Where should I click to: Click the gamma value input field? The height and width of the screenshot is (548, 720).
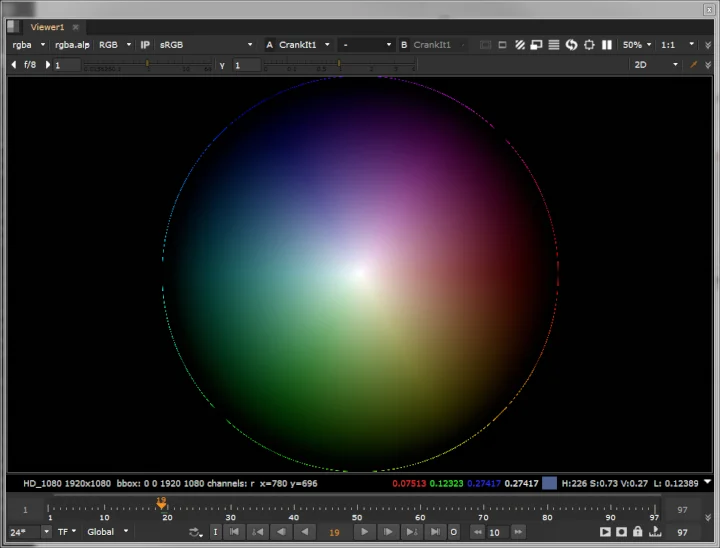click(x=247, y=65)
